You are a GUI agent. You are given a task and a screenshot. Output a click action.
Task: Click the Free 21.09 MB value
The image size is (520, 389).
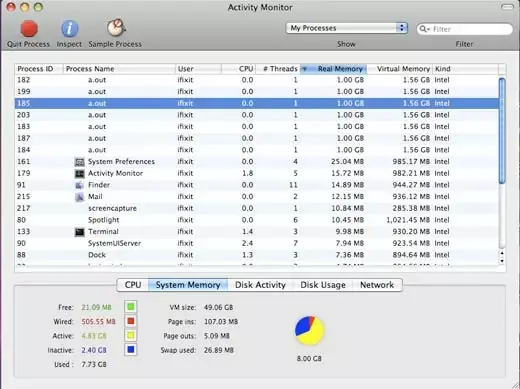96,307
